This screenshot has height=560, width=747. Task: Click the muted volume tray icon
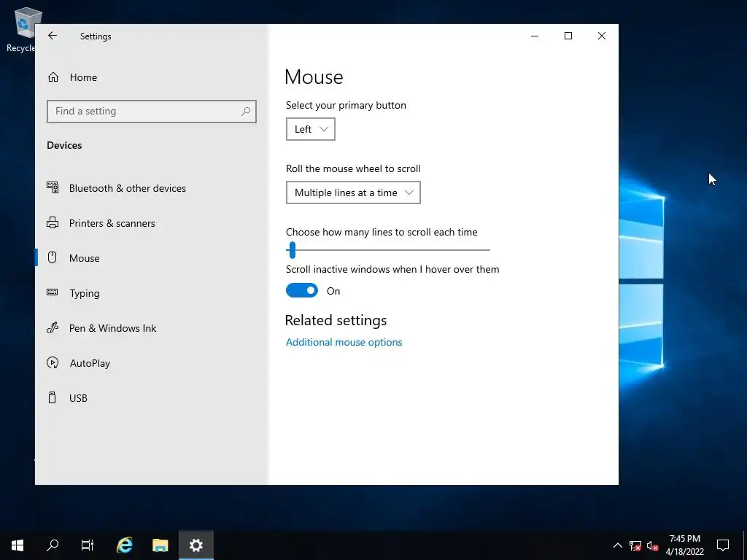[653, 545]
